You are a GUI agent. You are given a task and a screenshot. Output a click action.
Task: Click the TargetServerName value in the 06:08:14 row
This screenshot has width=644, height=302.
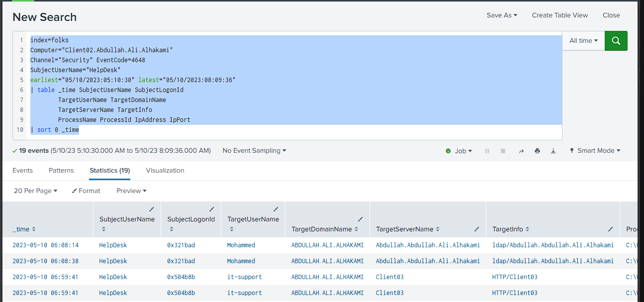click(x=428, y=245)
